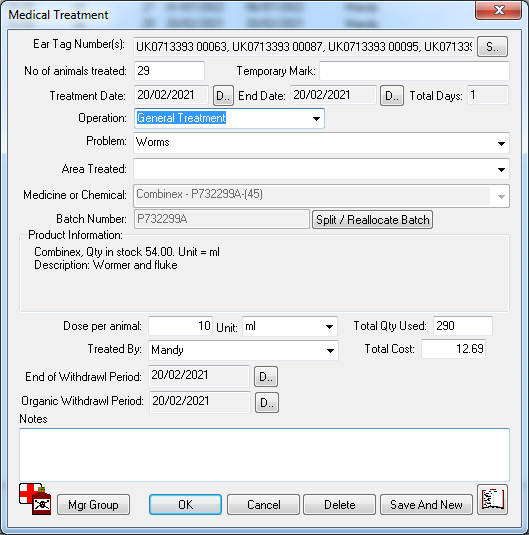This screenshot has height=535, width=529.
Task: Click the Treatment Date field
Action: pyautogui.click(x=171, y=95)
